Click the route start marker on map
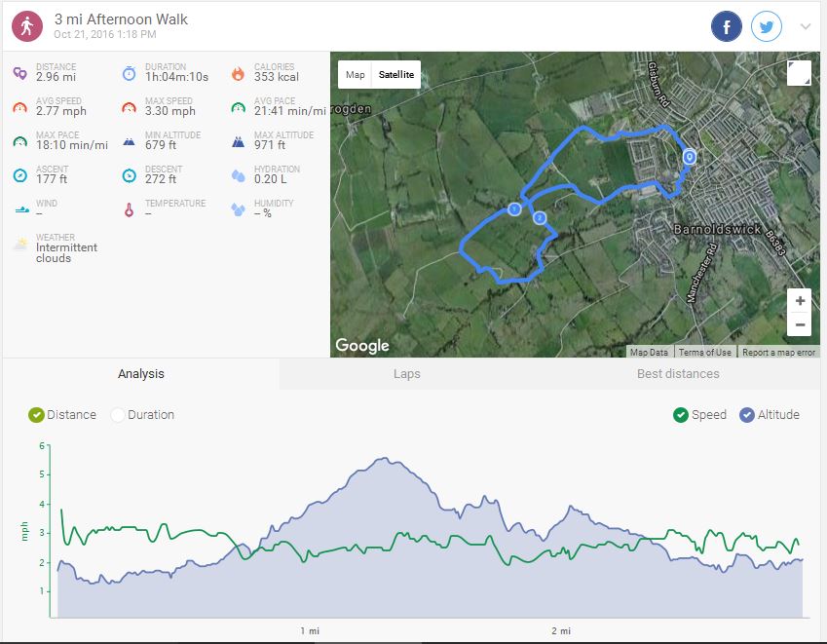827x644 pixels. [689, 156]
